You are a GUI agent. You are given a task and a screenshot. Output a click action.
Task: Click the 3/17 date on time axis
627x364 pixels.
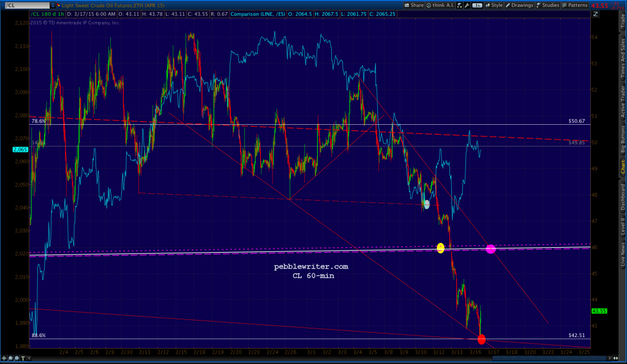tap(494, 352)
